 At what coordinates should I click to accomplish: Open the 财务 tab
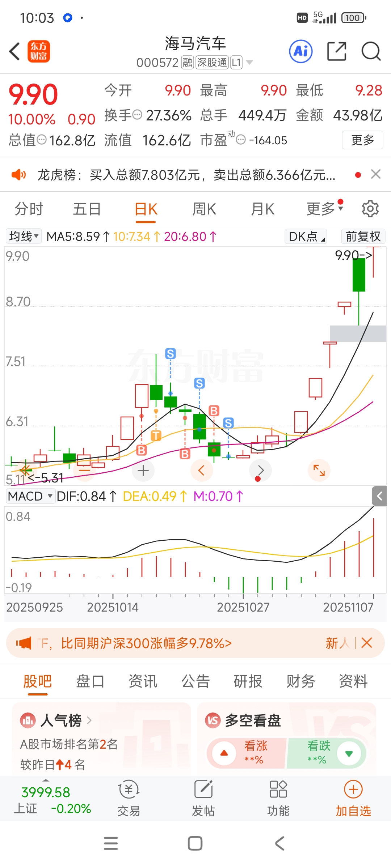[301, 681]
